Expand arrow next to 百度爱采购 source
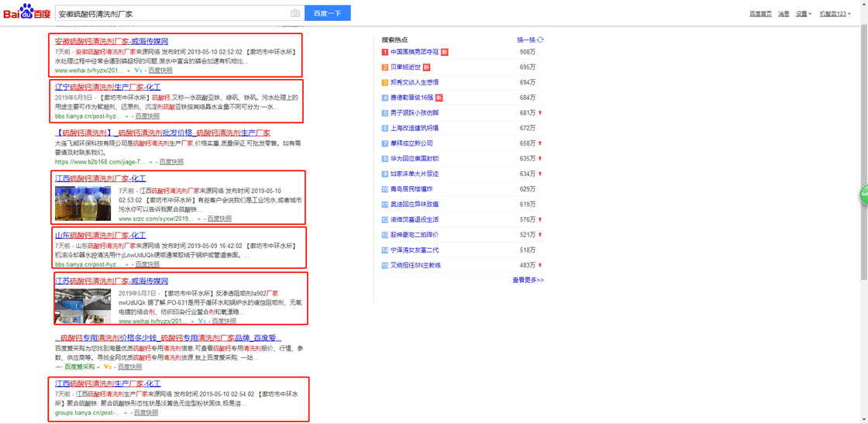 click(x=98, y=367)
